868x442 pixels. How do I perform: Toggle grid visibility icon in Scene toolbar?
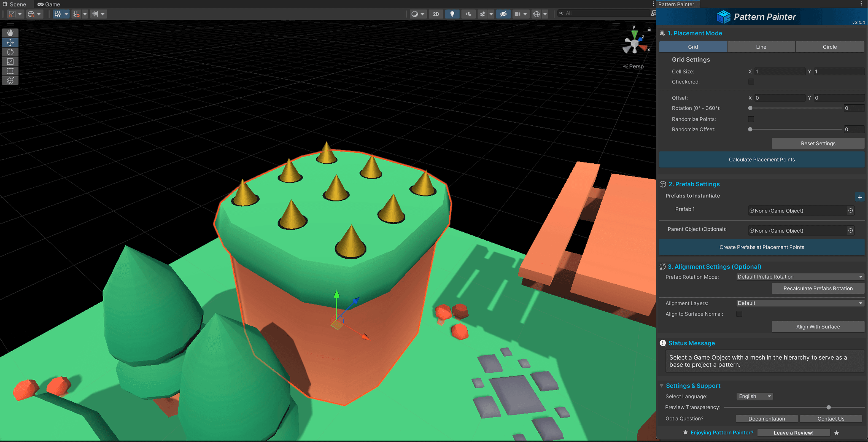(58, 14)
